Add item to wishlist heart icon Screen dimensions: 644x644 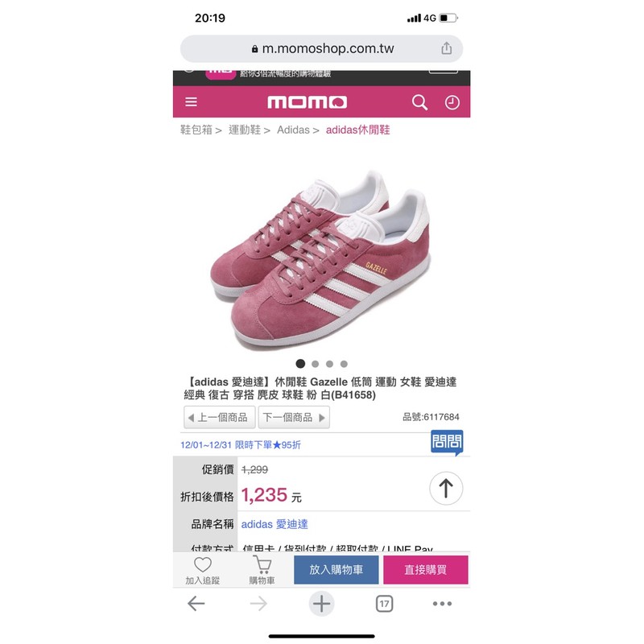click(x=203, y=570)
